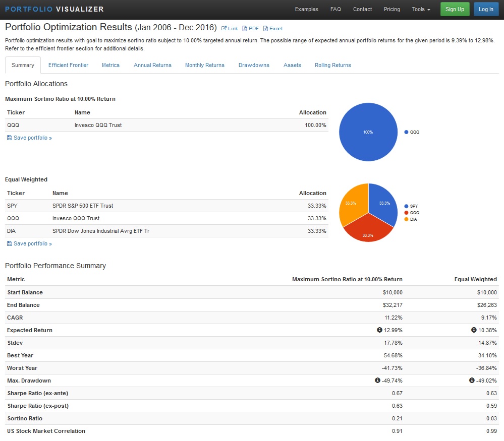Click the Link share icon
Image resolution: width=504 pixels, height=441 pixels.
223,28
